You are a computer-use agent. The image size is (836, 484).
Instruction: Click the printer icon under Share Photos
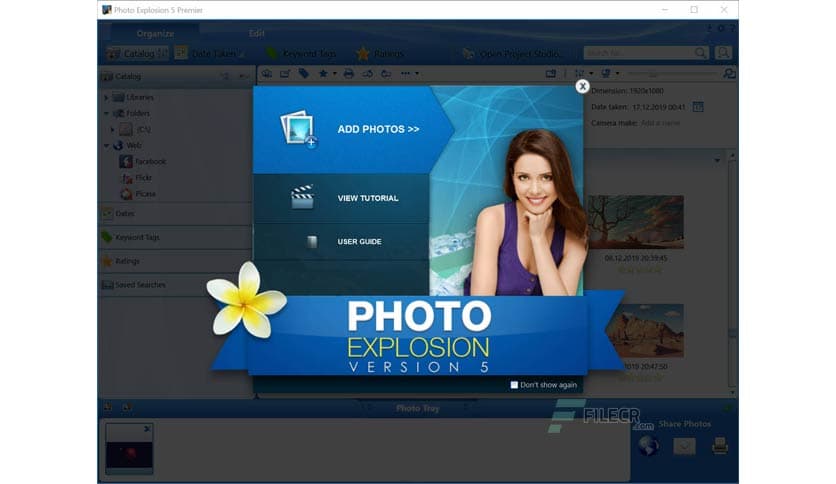click(720, 446)
